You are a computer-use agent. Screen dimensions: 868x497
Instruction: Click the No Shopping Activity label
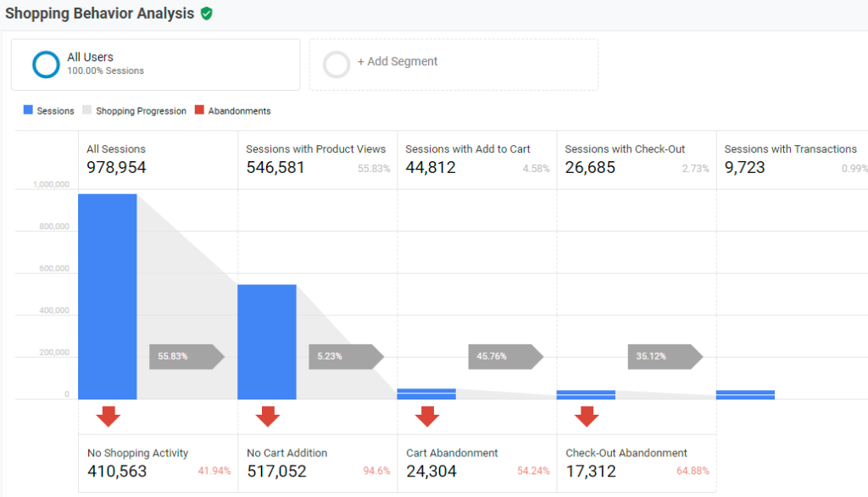click(x=138, y=453)
